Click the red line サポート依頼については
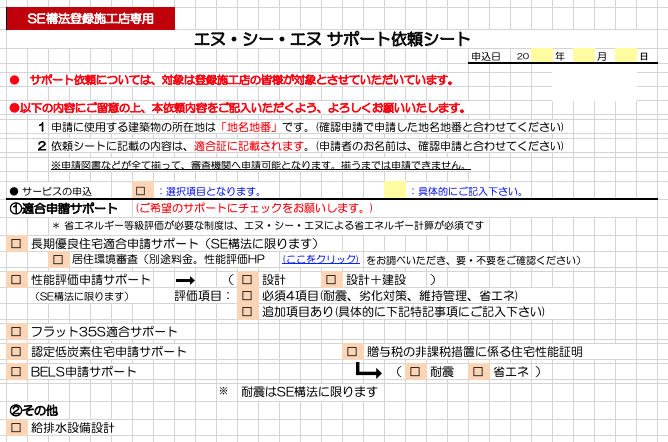Screen dimensions: 668x442 231,80
